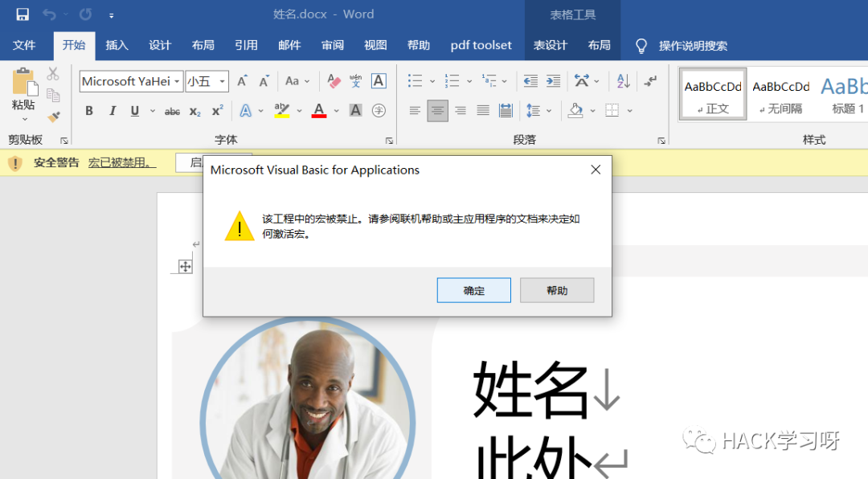
Task: Click the bullet list icon
Action: [x=416, y=81]
